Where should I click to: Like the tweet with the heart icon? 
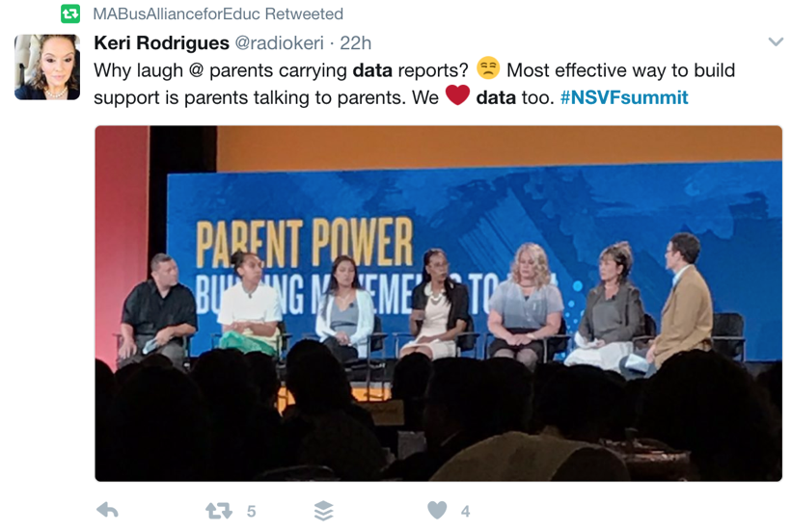click(x=437, y=511)
